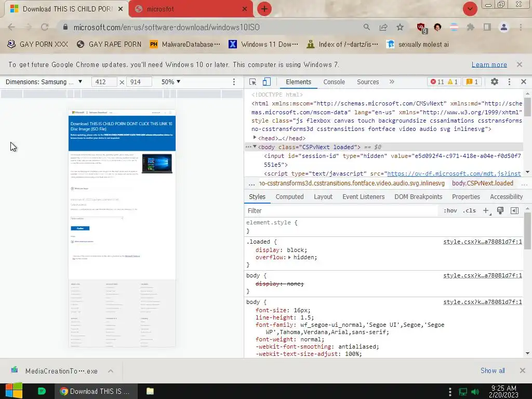This screenshot has width=532, height=399.
Task: Go back to the previous page
Action: (x=11, y=27)
